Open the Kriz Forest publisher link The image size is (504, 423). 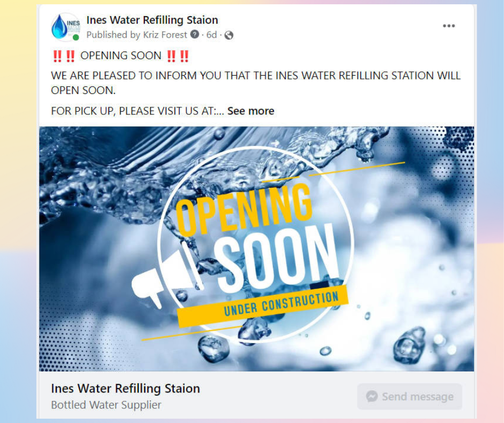tap(165, 35)
